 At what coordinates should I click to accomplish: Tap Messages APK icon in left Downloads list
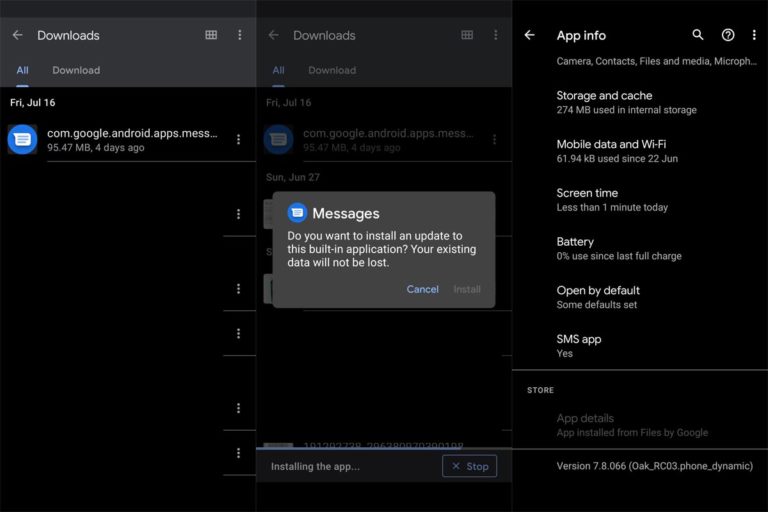tap(22, 140)
